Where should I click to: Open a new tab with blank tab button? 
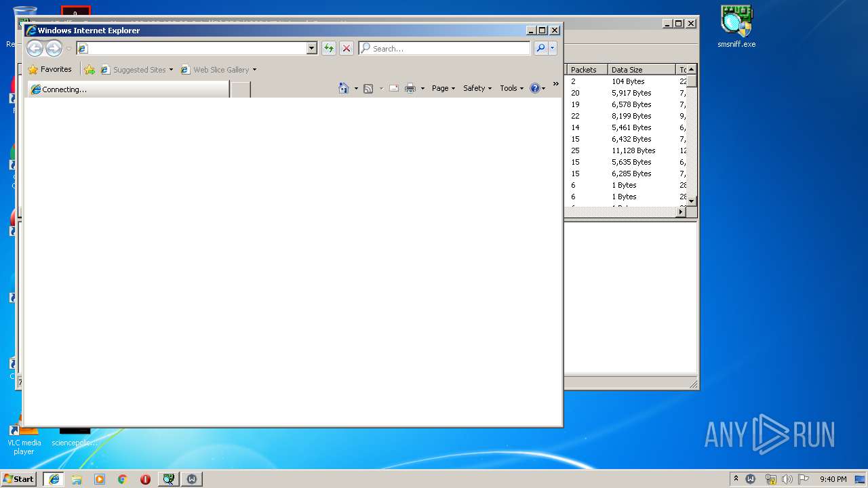click(x=241, y=89)
